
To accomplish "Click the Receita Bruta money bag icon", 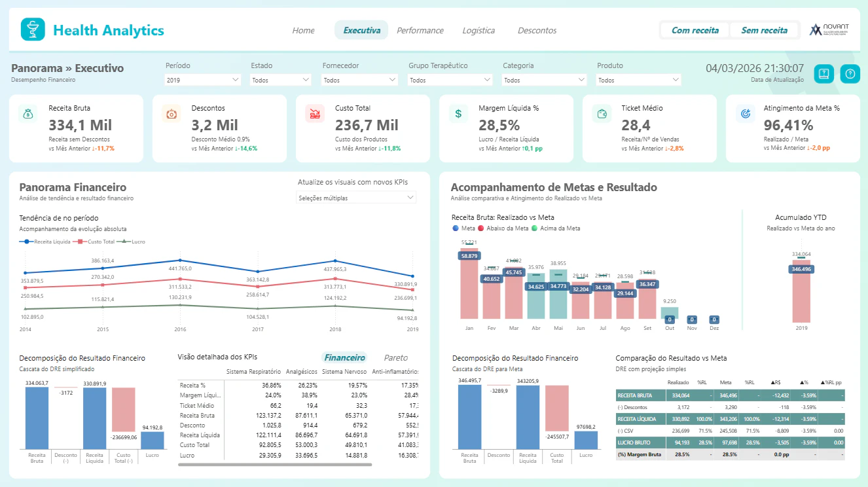I will tap(27, 114).
